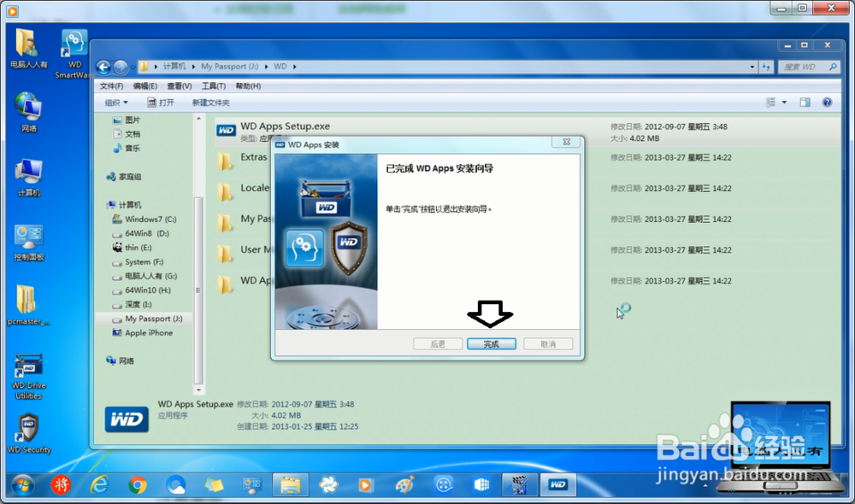Open the 编辑(E) menu
The width and height of the screenshot is (855, 504).
click(x=145, y=86)
